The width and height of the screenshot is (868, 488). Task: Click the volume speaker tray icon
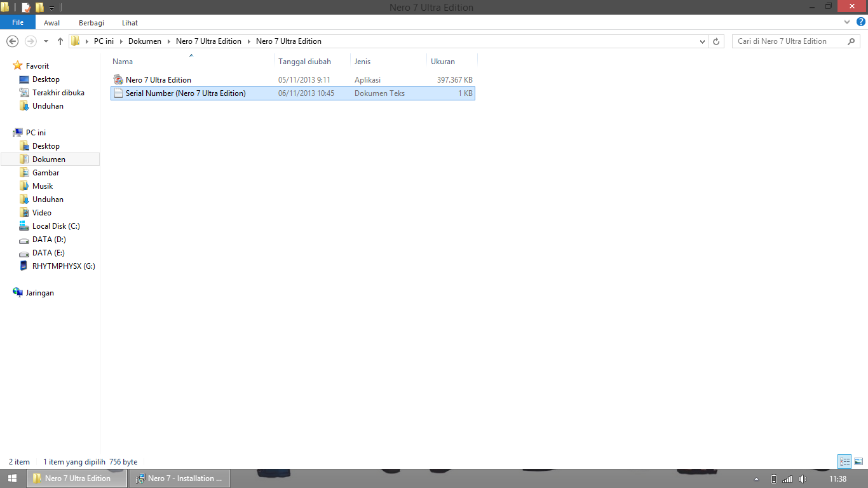pos(803,479)
